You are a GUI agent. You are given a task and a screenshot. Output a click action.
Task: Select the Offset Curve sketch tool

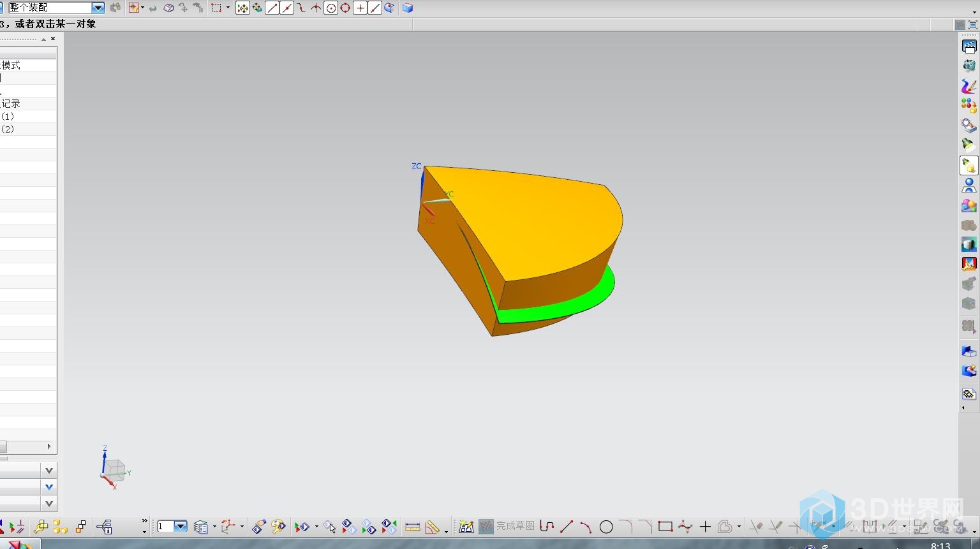725,527
